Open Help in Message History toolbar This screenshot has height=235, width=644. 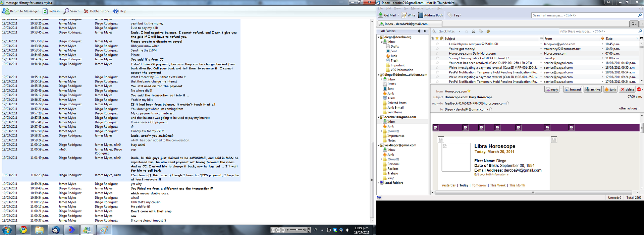pyautogui.click(x=120, y=11)
